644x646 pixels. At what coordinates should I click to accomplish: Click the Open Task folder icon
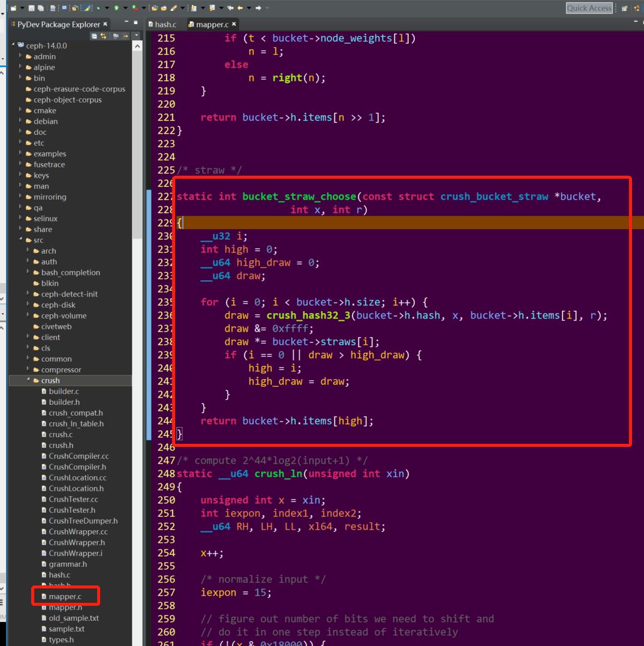(x=164, y=8)
